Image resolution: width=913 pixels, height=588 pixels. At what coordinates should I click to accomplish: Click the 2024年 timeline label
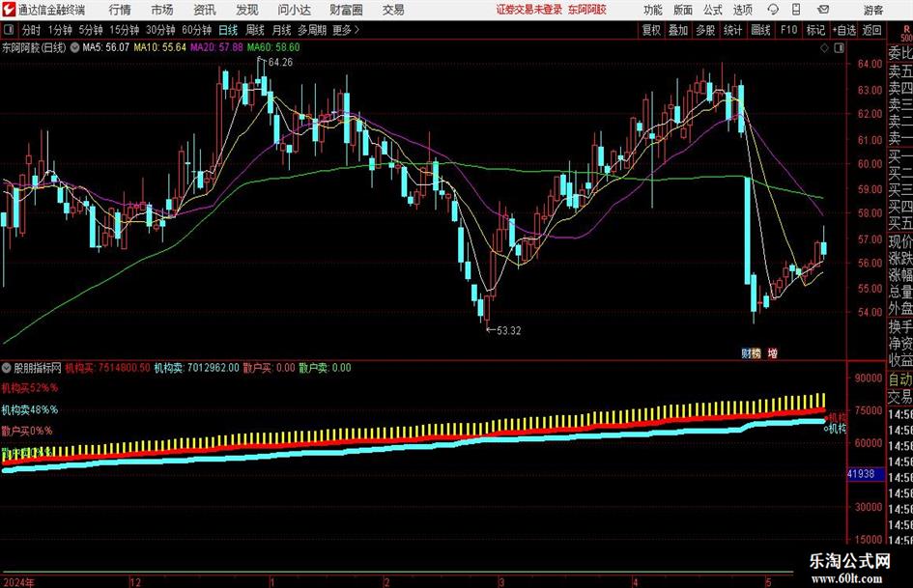[x=18, y=582]
